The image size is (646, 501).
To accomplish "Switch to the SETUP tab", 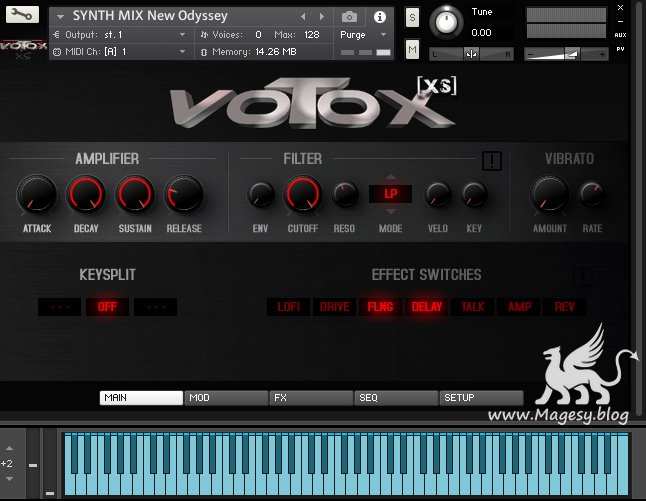I will tap(481, 398).
